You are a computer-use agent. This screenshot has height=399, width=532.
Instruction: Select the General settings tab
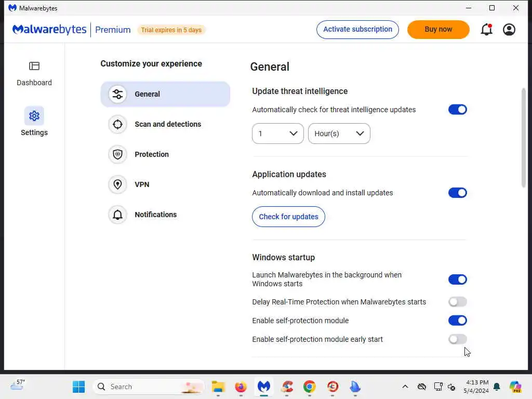pyautogui.click(x=165, y=94)
